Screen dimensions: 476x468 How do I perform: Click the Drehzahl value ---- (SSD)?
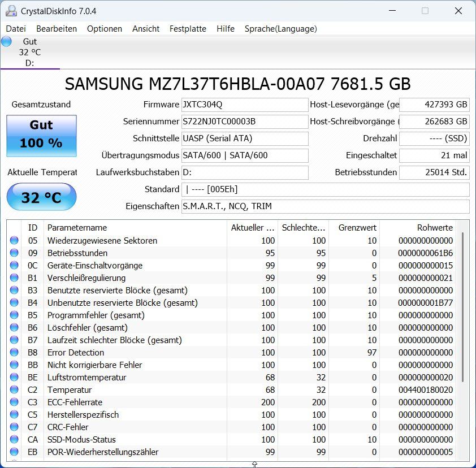pyautogui.click(x=434, y=138)
